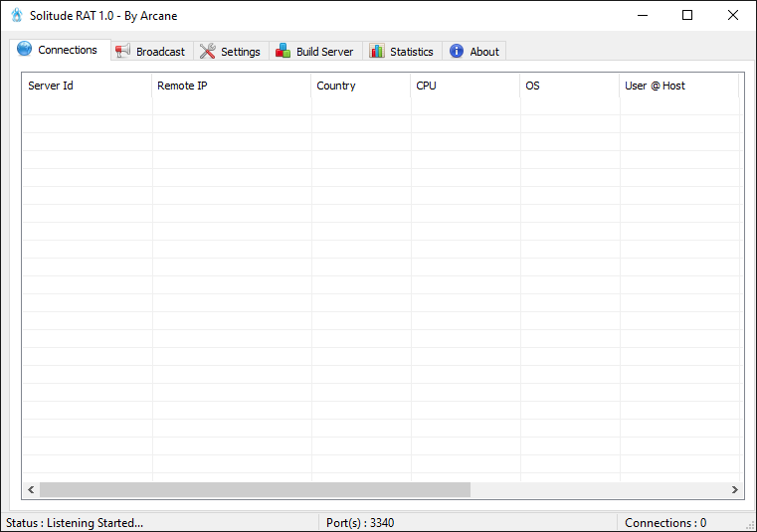The height and width of the screenshot is (532, 757).
Task: Click the horizontal scrollbar thumb
Action: coord(254,489)
